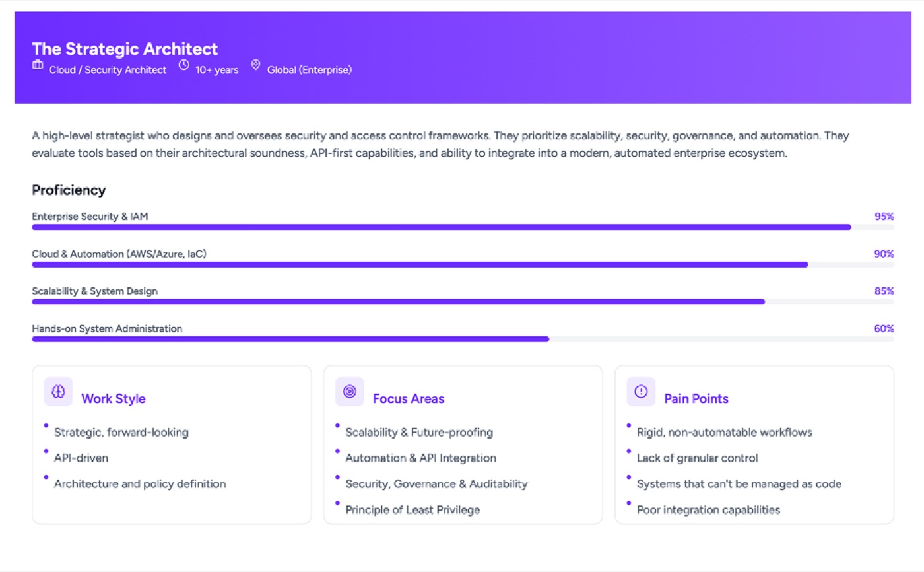The image size is (924, 572).
Task: Click the Cloud & Automation proficiency bar
Action: click(463, 264)
